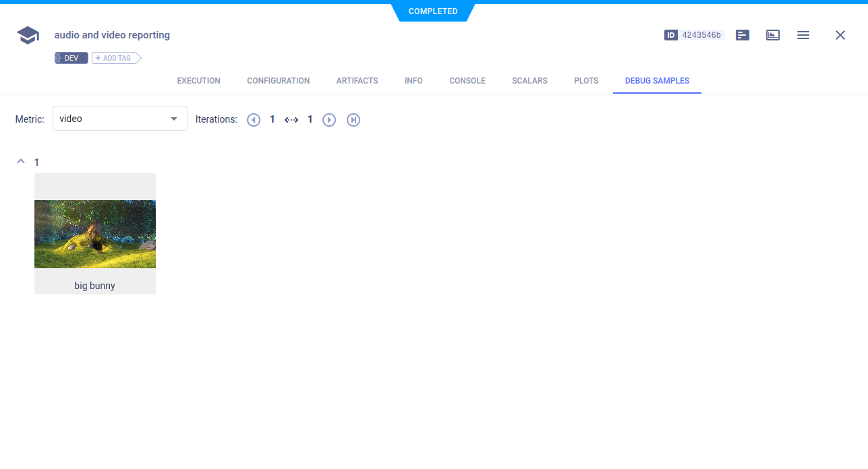Switch to the Plots tab
The height and width of the screenshot is (469, 868).
pyautogui.click(x=585, y=81)
